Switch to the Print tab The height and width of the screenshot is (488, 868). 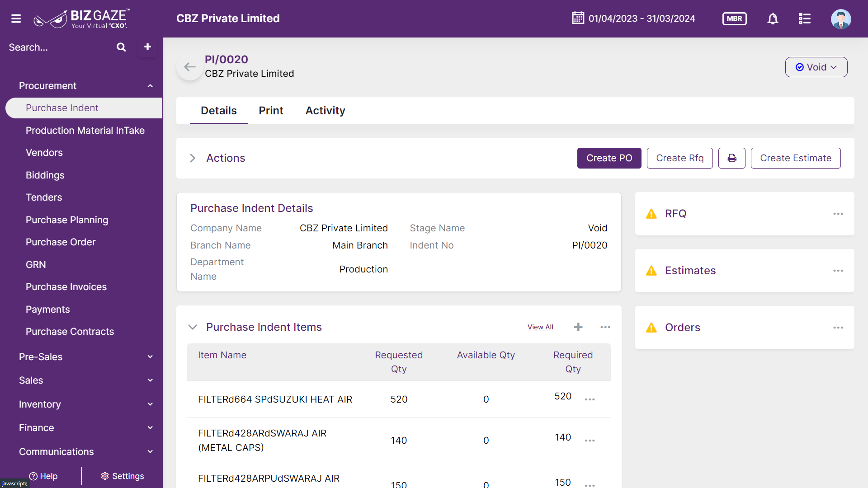pyautogui.click(x=271, y=111)
